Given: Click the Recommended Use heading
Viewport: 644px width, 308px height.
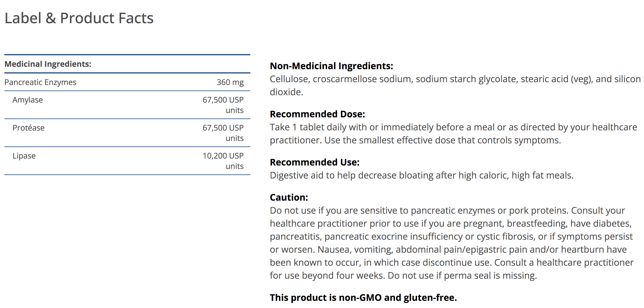Looking at the screenshot, I should click(x=314, y=162).
